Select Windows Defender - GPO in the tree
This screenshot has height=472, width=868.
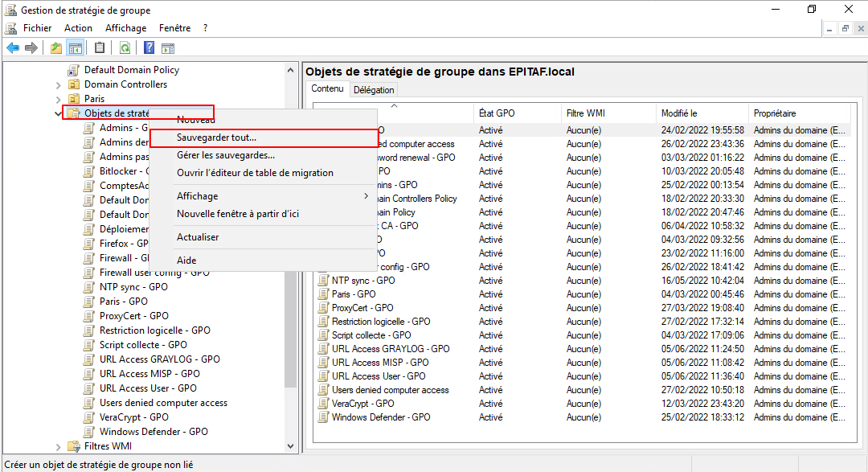click(x=154, y=432)
